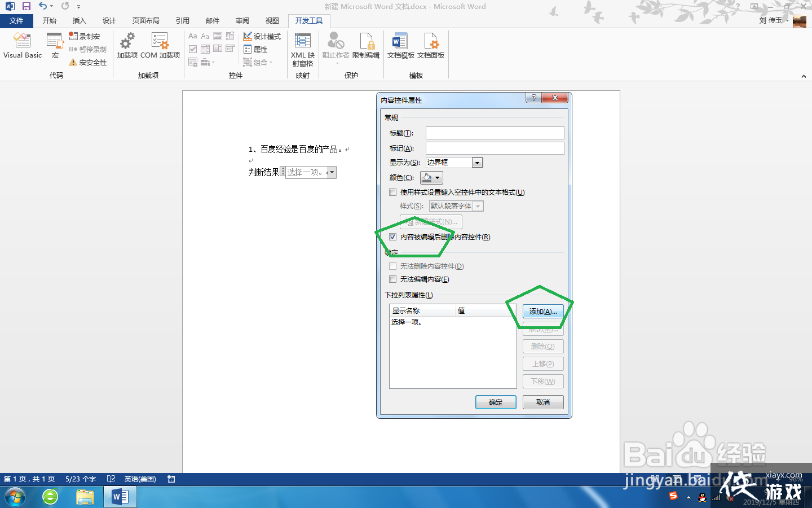
Task: Switch to the 页面布局 tab
Action: click(146, 21)
